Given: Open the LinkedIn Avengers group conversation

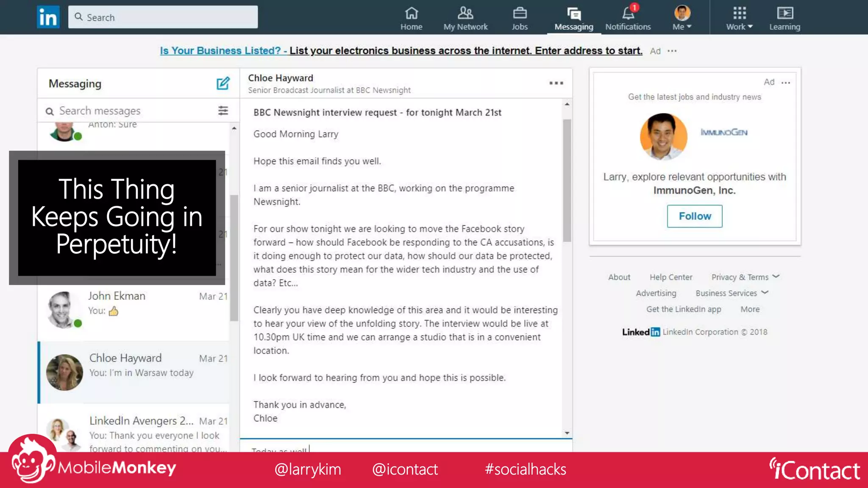Looking at the screenshot, I should click(x=134, y=428).
